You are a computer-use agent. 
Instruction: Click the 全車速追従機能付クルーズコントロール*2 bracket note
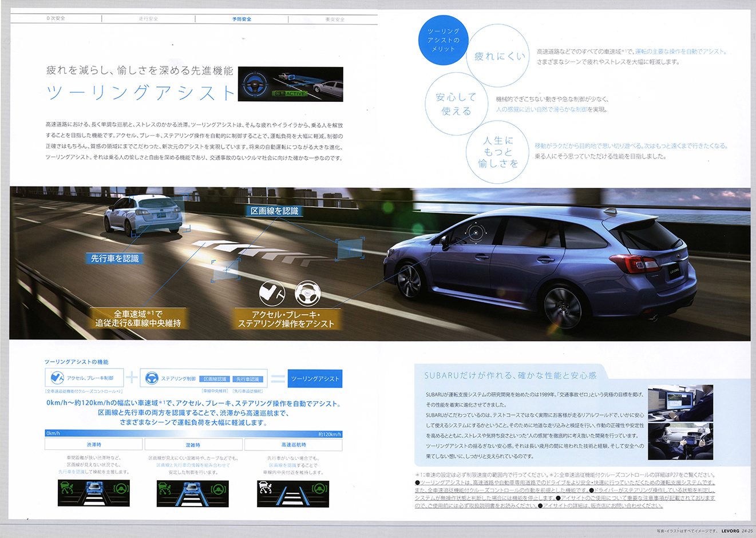[84, 391]
